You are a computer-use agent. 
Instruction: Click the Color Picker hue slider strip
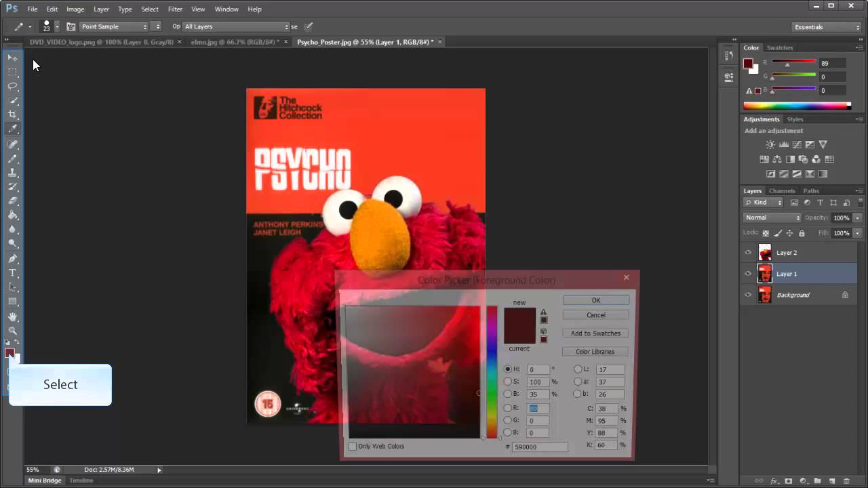[492, 372]
